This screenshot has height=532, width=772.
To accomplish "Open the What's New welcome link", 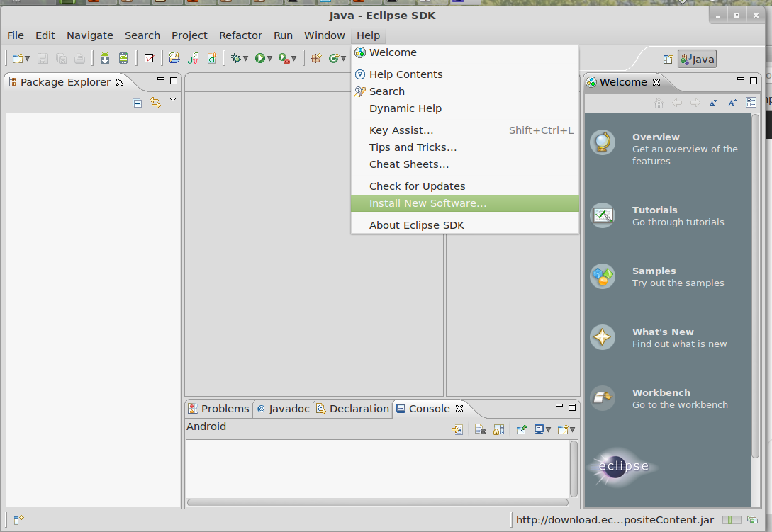I will pyautogui.click(x=663, y=332).
